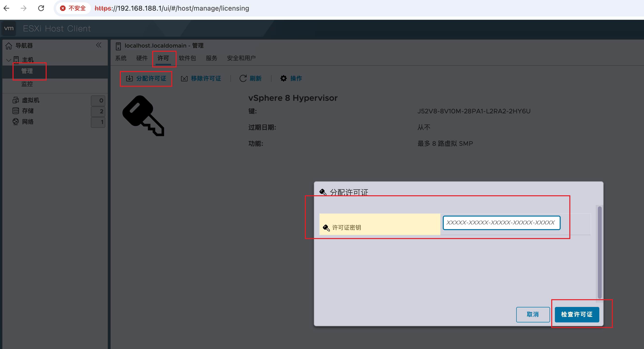Switch to the 系统 tab
The image size is (644, 349).
(x=121, y=58)
